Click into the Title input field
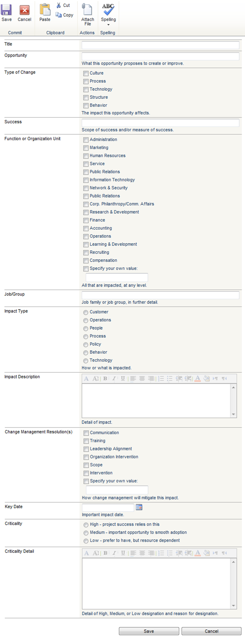The image size is (245, 644). [160, 45]
